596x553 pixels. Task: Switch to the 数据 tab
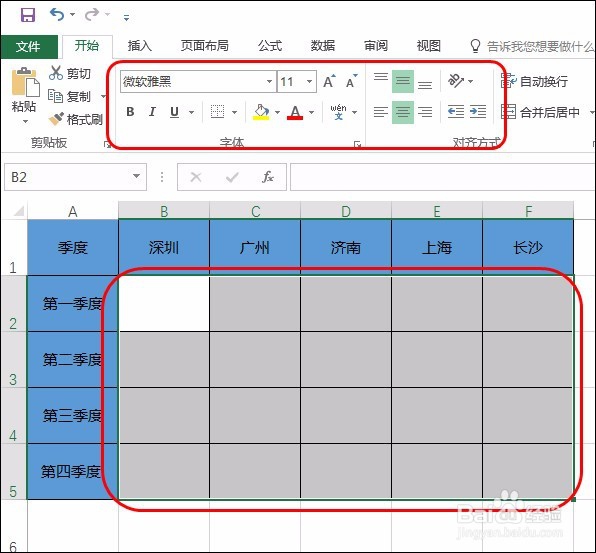pyautogui.click(x=323, y=46)
